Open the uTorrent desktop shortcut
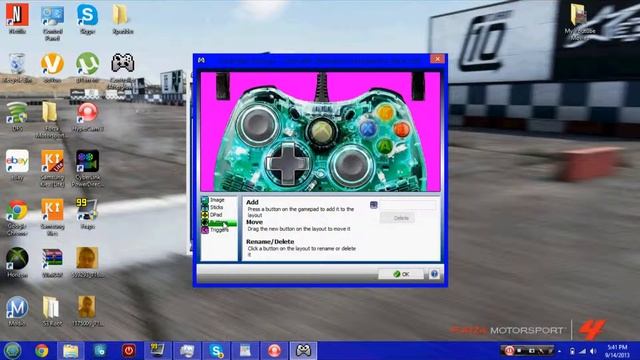The width and height of the screenshot is (640, 360). click(x=87, y=68)
